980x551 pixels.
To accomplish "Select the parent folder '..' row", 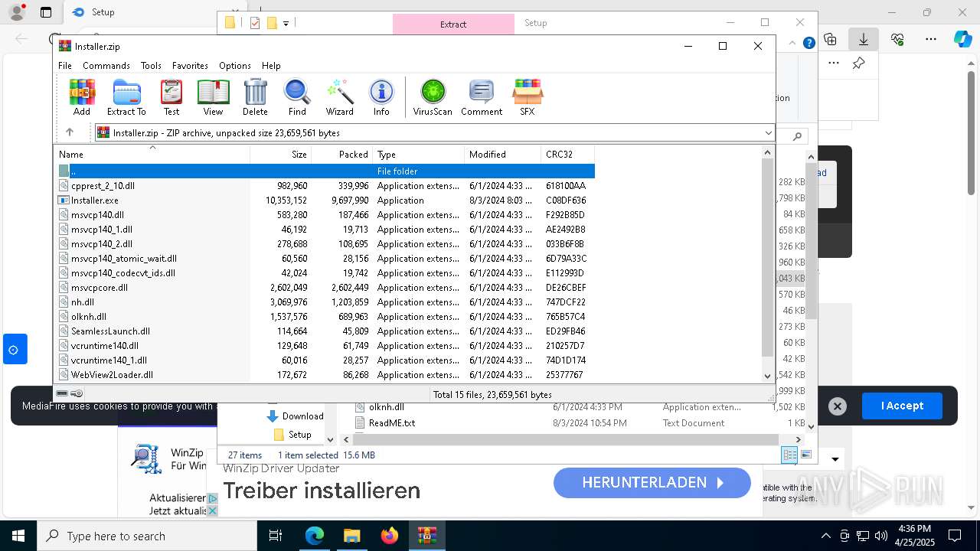I will point(325,171).
